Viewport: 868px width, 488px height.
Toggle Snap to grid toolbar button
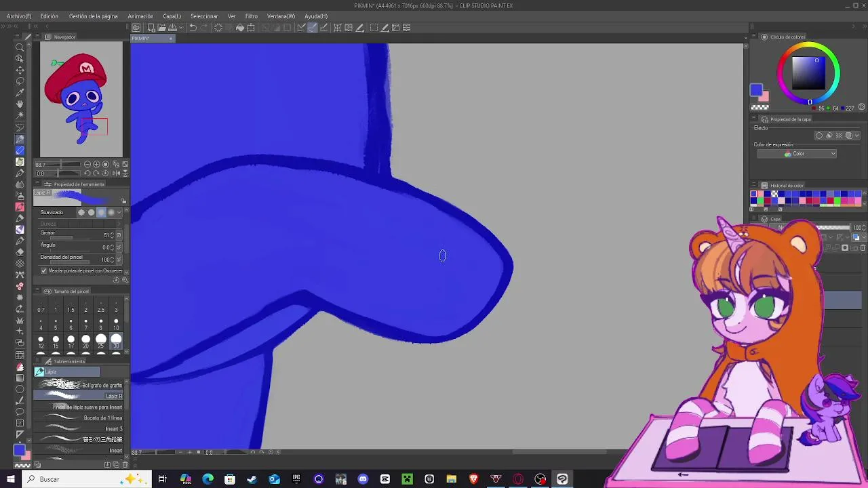324,28
